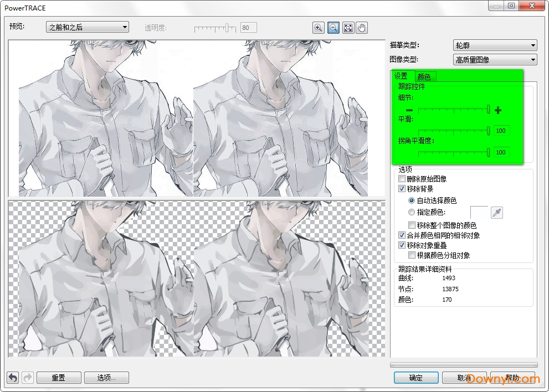549x392 pixels.
Task: Select the Zoom Out tool
Action: (333, 27)
